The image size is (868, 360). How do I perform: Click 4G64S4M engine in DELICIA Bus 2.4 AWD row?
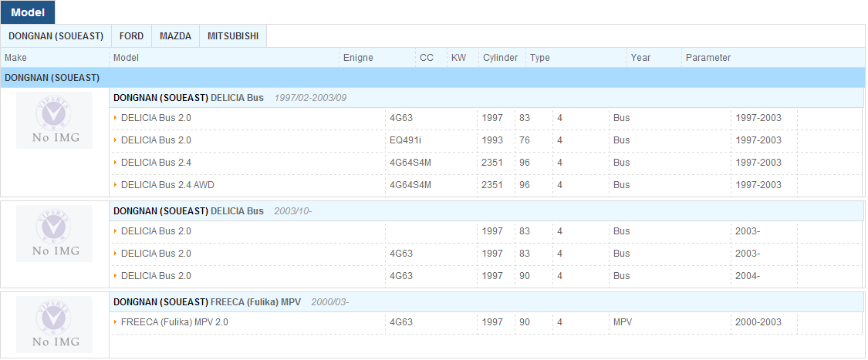pos(410,185)
